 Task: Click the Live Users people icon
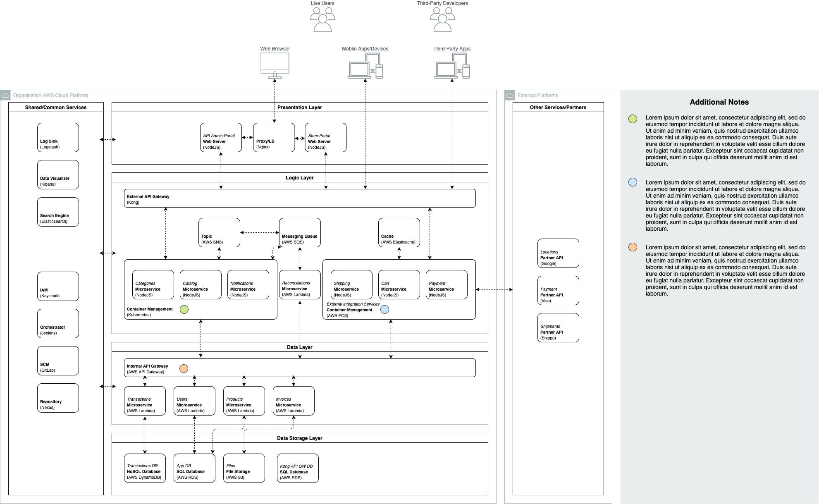coord(322,20)
